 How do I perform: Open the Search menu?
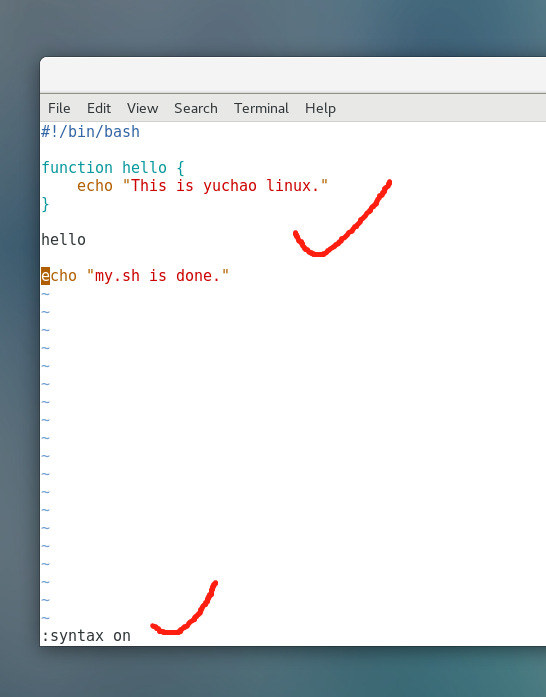point(196,108)
